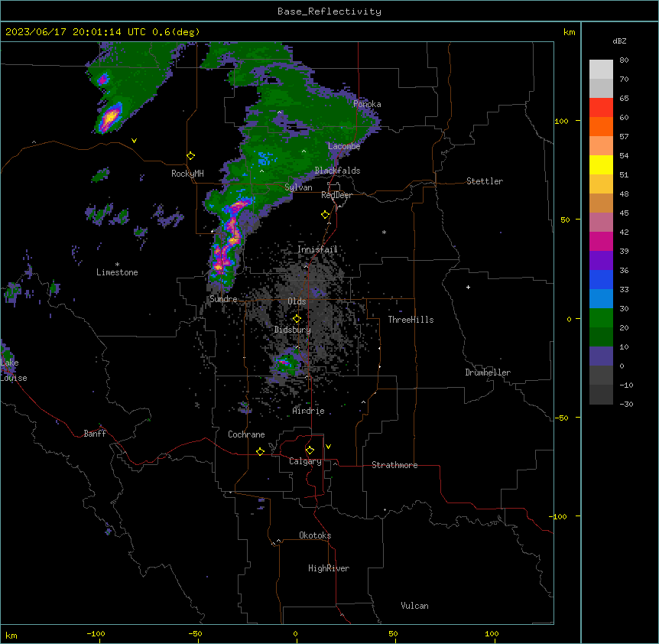Click the Didsbury city label
Viewport: 659px width, 644px height.
pos(293,330)
